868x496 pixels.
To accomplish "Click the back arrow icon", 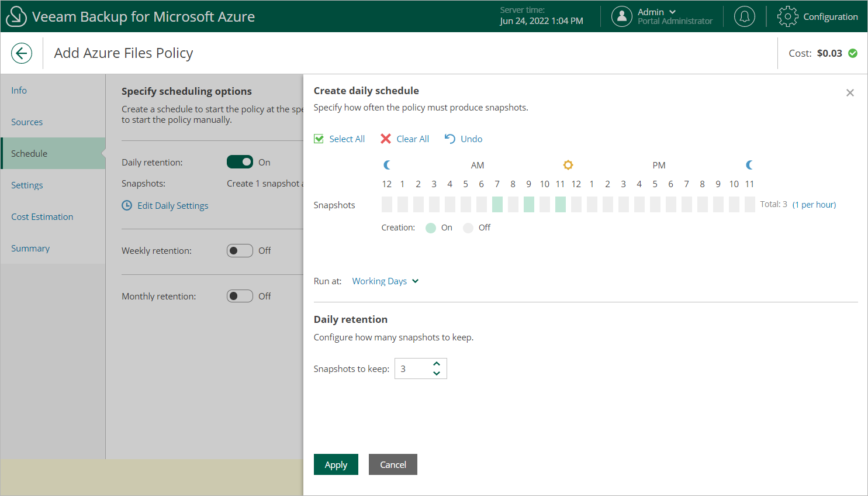I will [22, 53].
